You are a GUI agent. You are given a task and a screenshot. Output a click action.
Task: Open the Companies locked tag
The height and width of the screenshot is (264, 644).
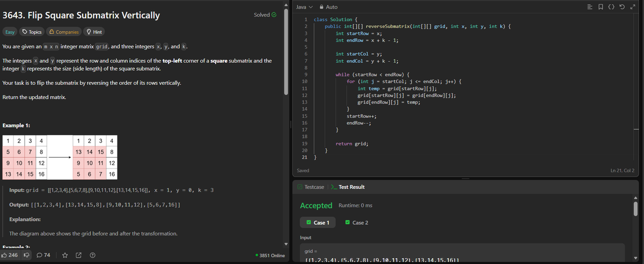tap(64, 32)
